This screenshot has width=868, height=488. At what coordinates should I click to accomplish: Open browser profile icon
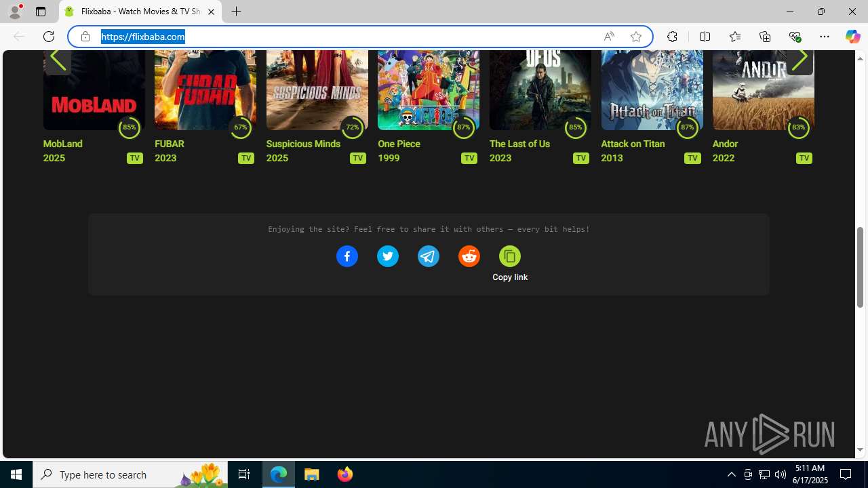14,12
